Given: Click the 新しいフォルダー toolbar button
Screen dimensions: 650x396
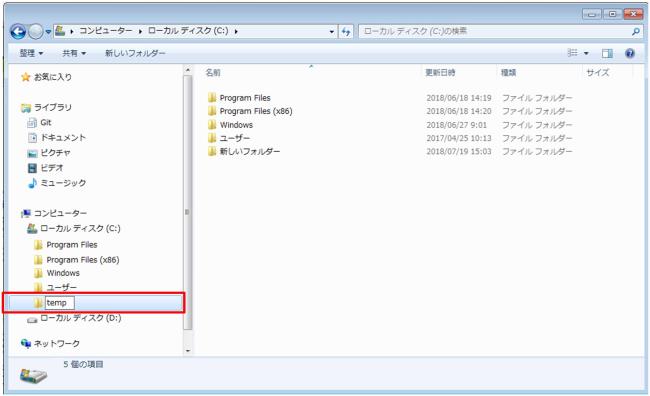Looking at the screenshot, I should pyautogui.click(x=135, y=53).
